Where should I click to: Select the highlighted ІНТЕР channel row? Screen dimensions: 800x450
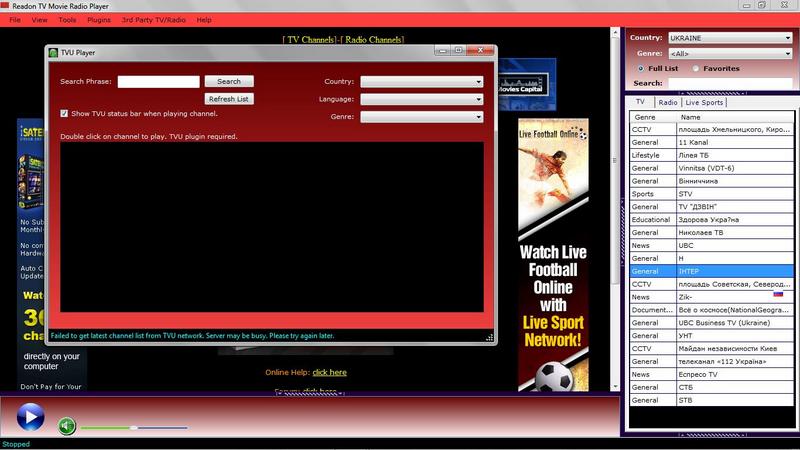(712, 271)
